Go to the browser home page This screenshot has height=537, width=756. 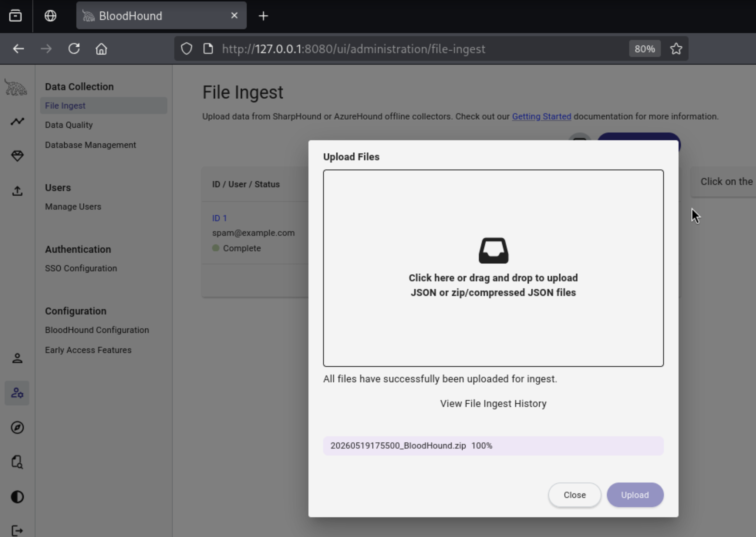point(101,49)
